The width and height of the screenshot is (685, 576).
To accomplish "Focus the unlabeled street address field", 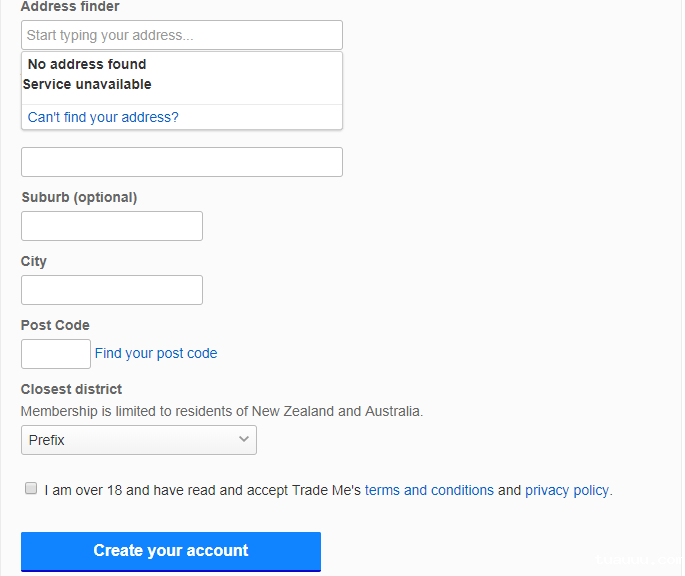I will (x=181, y=162).
